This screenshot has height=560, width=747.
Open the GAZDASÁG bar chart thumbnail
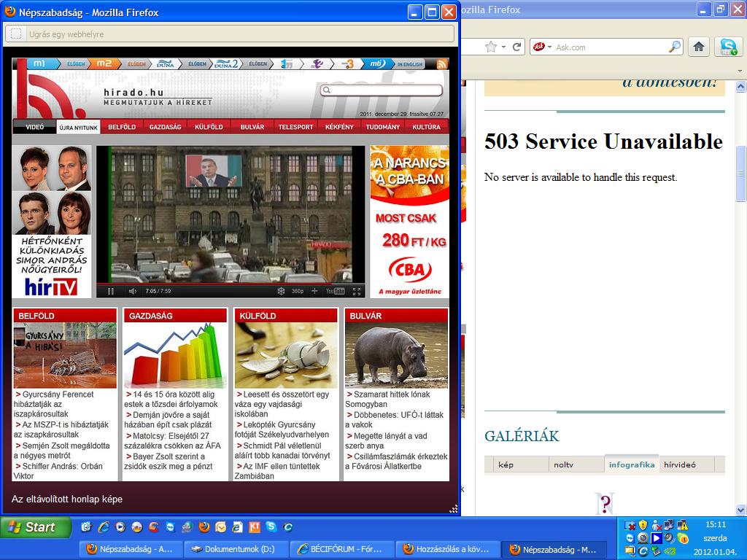click(175, 355)
